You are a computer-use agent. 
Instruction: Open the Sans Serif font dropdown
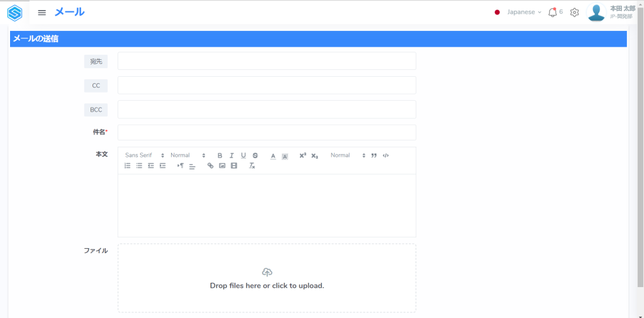tap(144, 156)
